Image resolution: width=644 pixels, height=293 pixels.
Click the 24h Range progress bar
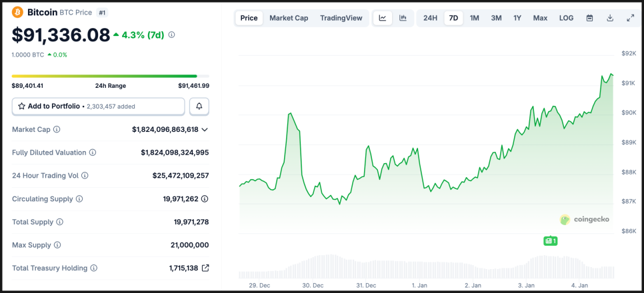click(x=110, y=76)
